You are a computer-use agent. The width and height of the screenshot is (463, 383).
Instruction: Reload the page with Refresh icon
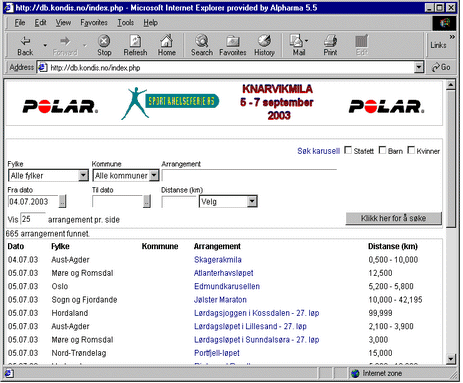135,46
